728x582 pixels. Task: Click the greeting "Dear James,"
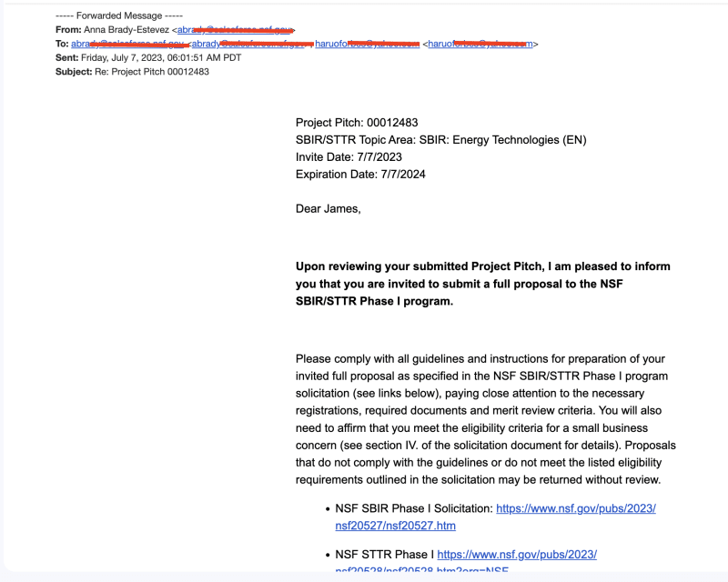pyautogui.click(x=329, y=209)
